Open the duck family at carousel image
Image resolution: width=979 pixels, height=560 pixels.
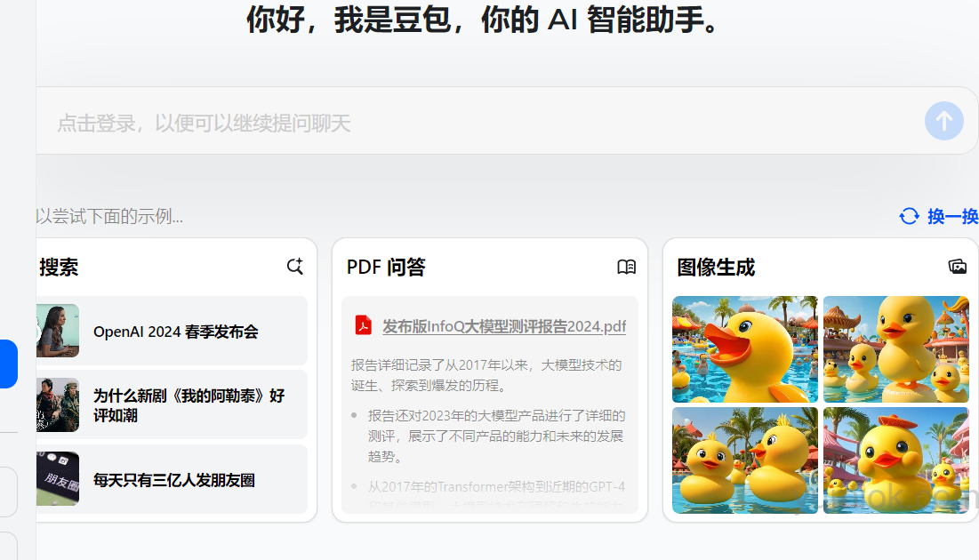[x=896, y=349]
